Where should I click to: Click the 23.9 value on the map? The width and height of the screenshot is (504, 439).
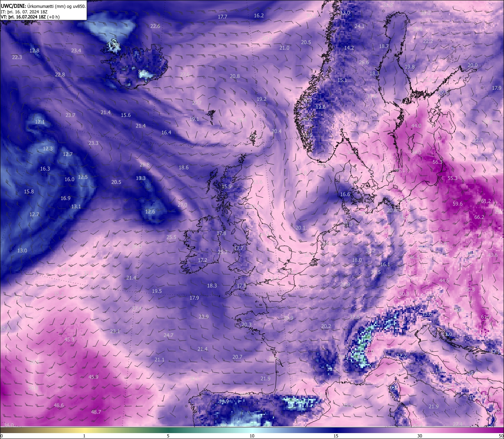[204, 317]
